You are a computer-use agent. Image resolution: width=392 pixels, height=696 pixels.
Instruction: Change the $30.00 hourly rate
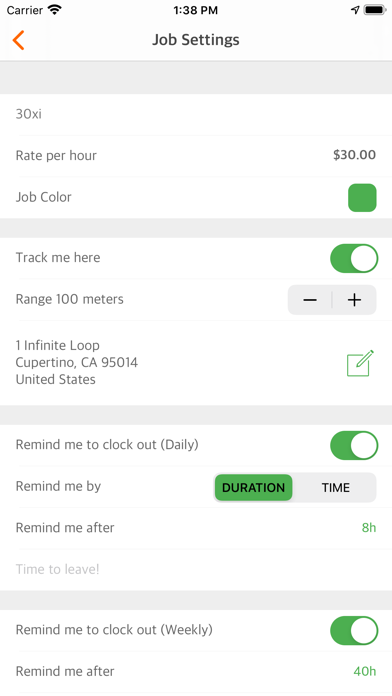354,155
